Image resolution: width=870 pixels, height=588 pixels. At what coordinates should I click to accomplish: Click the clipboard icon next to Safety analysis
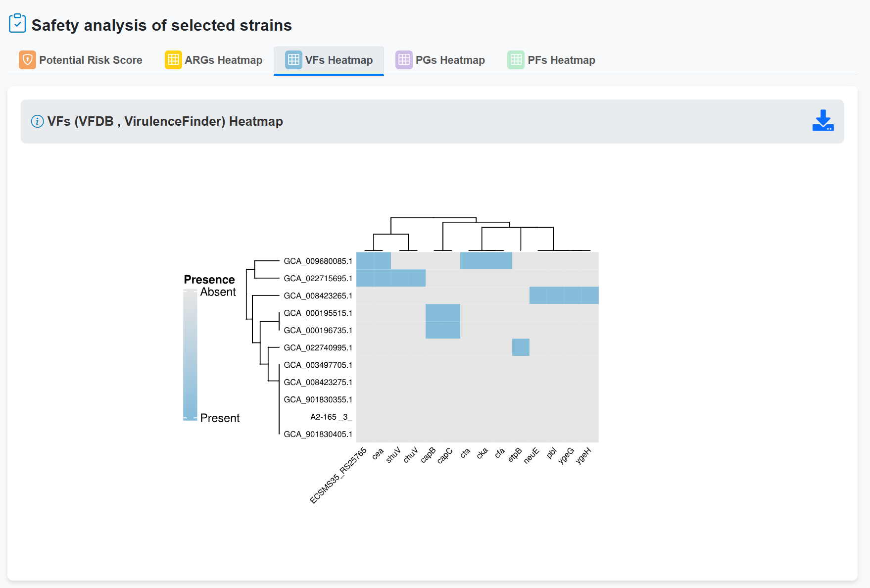[17, 24]
